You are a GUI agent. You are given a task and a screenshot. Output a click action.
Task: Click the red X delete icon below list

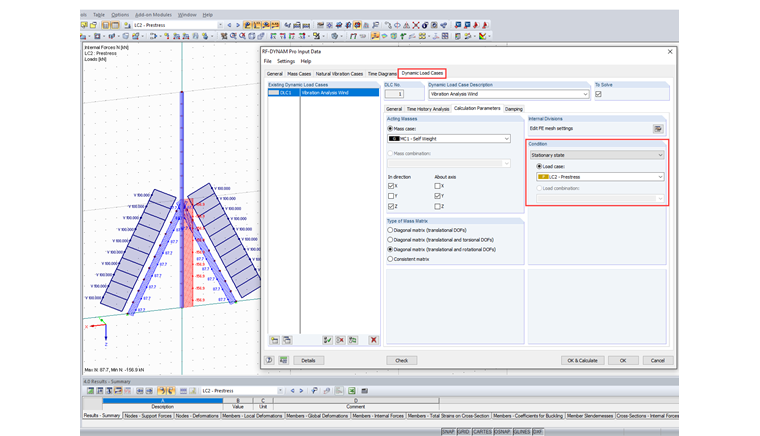373,340
